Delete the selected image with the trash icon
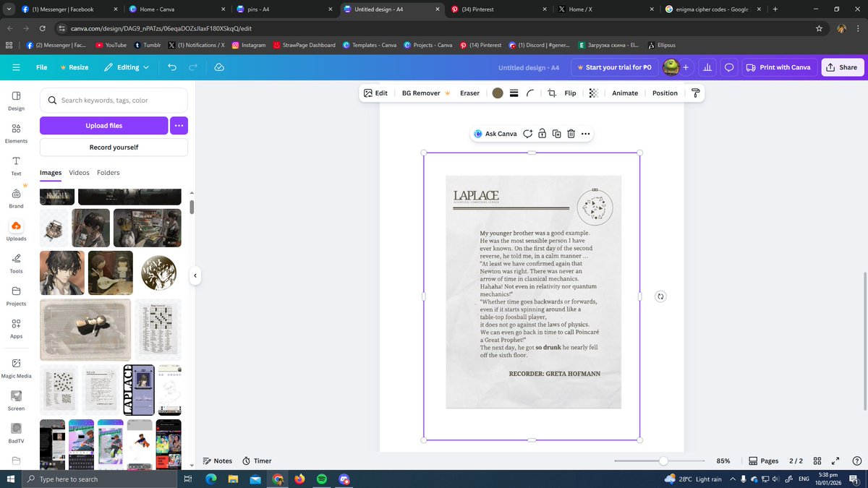The width and height of the screenshot is (868, 488). pos(571,134)
